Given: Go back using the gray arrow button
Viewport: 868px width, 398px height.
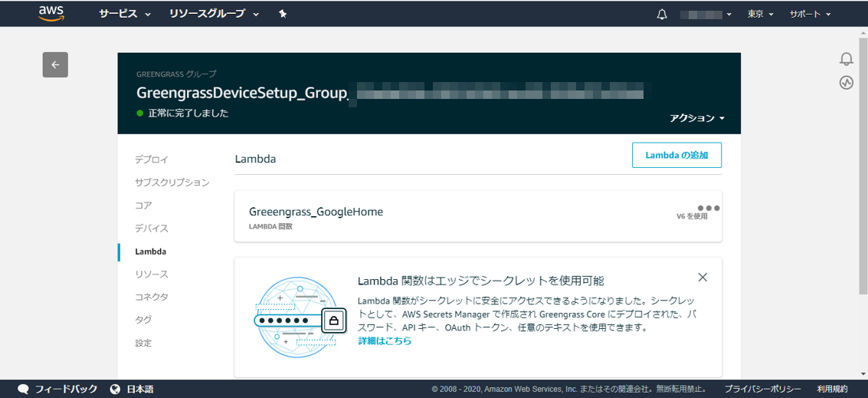Looking at the screenshot, I should coord(55,65).
